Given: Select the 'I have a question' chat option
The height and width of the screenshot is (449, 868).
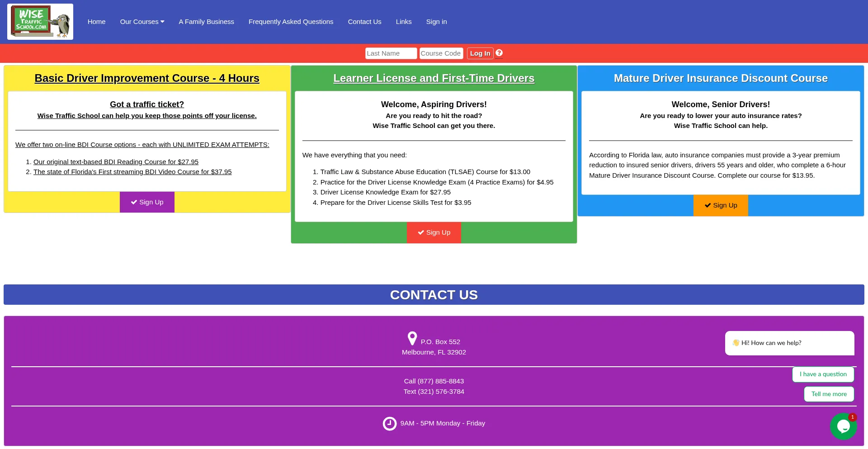Looking at the screenshot, I should (823, 374).
